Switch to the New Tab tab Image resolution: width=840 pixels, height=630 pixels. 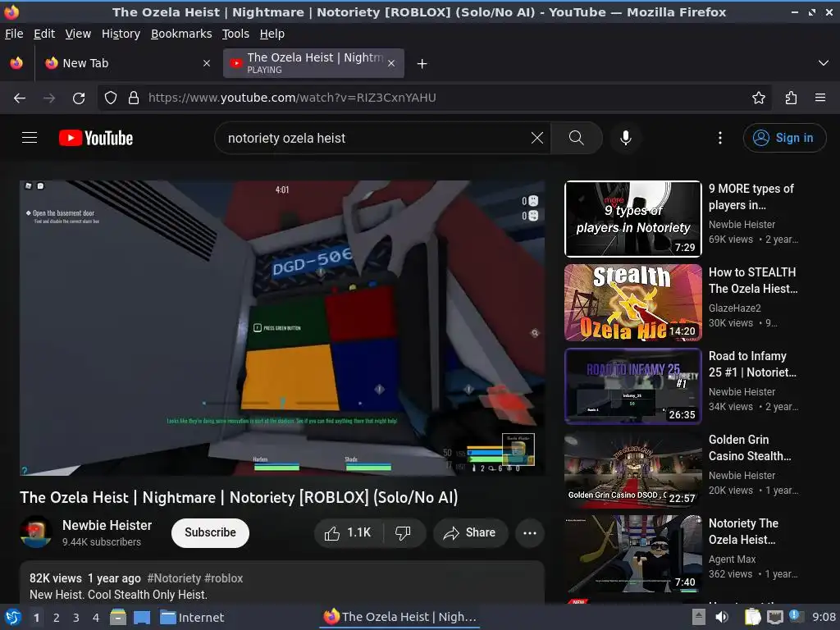click(127, 63)
